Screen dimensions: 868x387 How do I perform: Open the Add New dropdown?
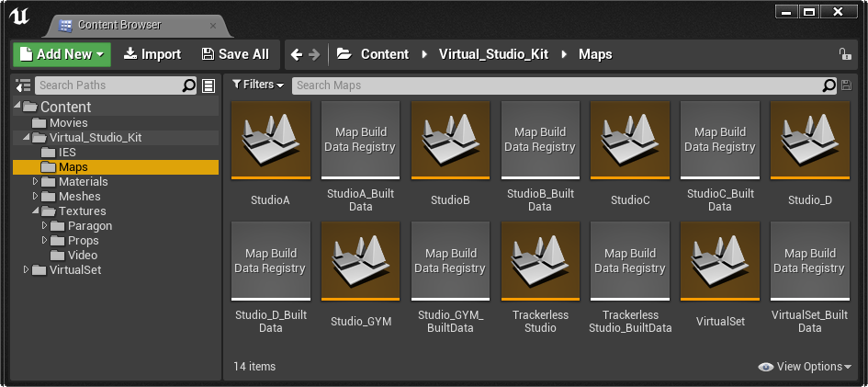[62, 54]
